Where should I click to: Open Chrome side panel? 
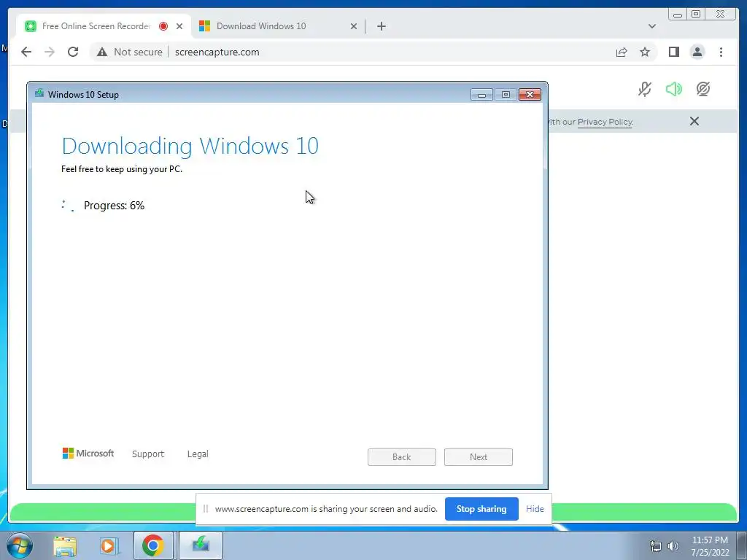[x=673, y=52]
